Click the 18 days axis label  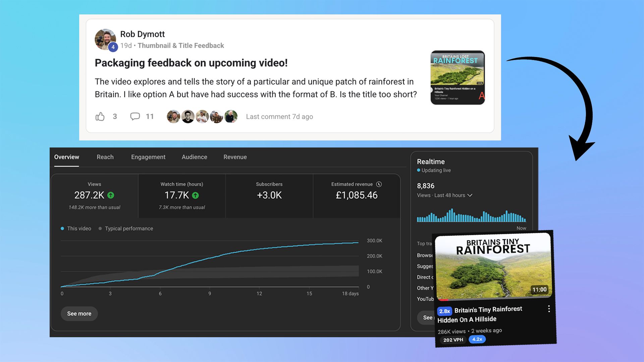click(x=350, y=294)
